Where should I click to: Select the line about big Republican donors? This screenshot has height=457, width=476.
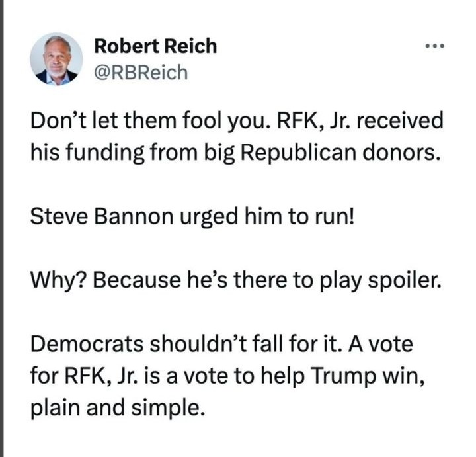pyautogui.click(x=235, y=153)
